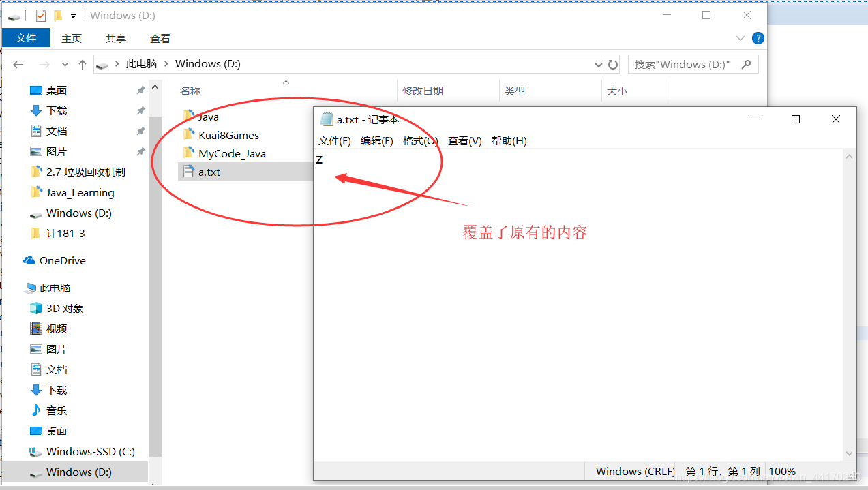Click the navigation pane scrollbar
868x490 pixels.
pos(155,286)
